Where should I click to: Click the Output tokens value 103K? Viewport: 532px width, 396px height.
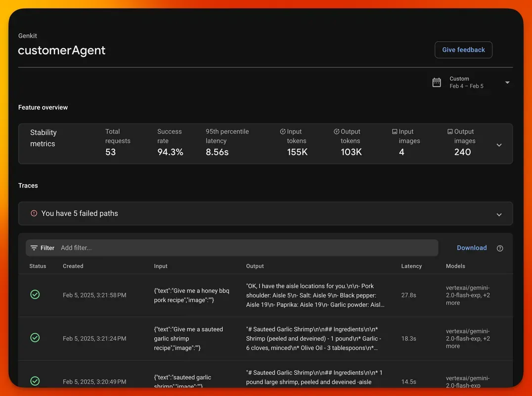tap(351, 152)
